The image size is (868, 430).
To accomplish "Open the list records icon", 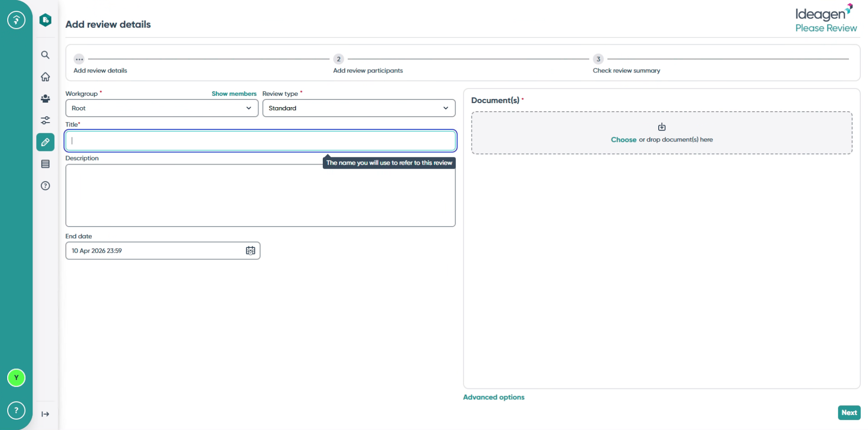I will (x=45, y=164).
